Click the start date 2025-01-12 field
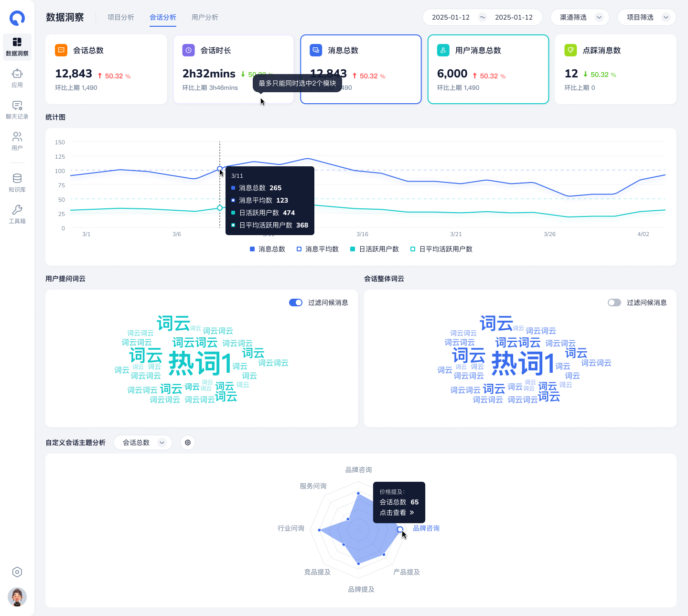This screenshot has height=616, width=688. tap(451, 17)
